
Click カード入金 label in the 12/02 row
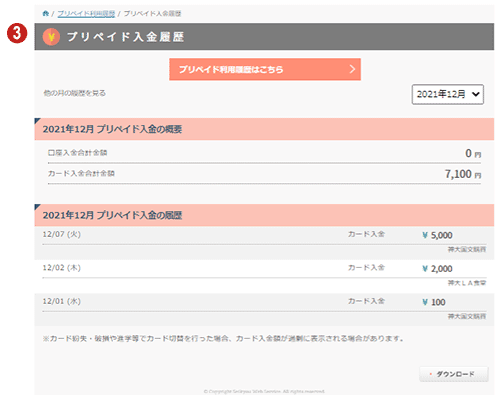[x=366, y=267]
